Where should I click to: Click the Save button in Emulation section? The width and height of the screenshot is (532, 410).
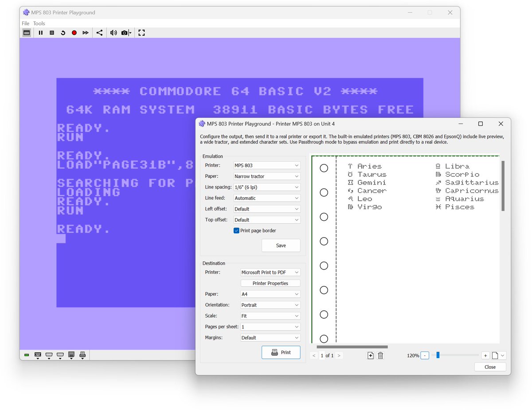coord(281,246)
